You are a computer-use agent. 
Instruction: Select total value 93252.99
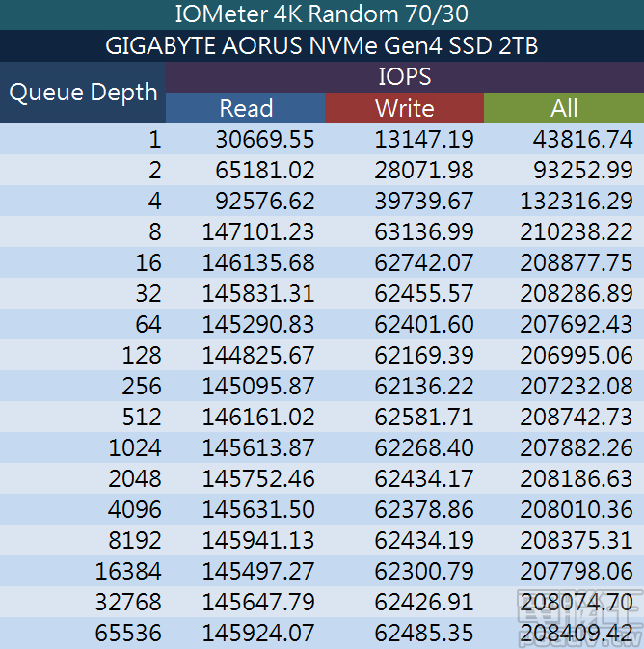[x=582, y=170]
